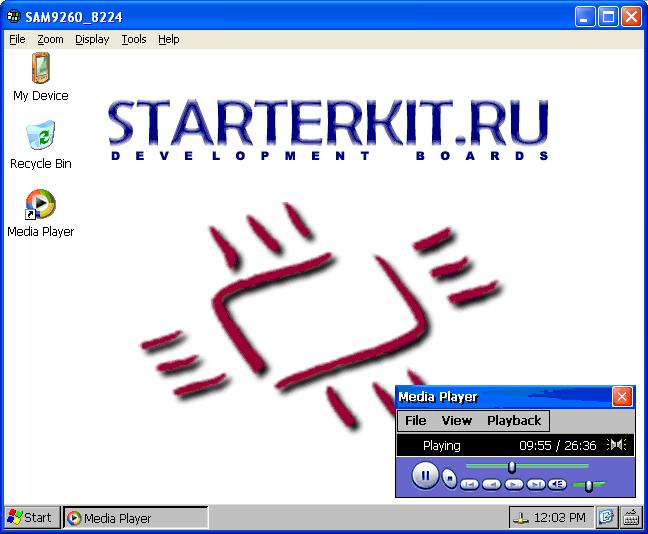Click the 09:55 / 26:36 time display
648x534 pixels.
[x=557, y=445]
